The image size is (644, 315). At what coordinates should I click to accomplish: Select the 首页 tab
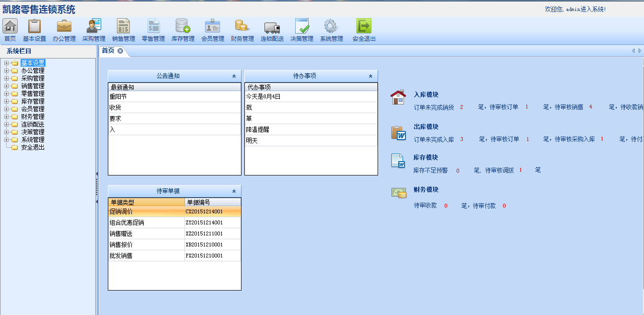click(x=108, y=51)
